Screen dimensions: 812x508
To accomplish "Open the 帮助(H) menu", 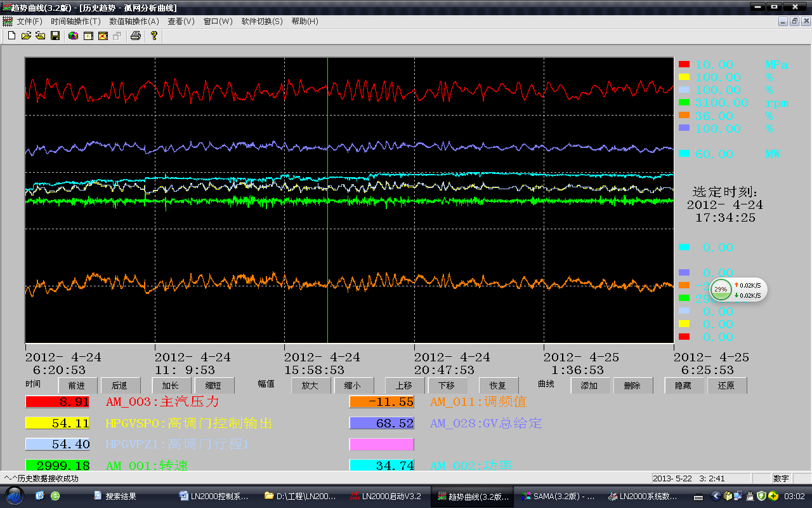I will click(x=304, y=21).
